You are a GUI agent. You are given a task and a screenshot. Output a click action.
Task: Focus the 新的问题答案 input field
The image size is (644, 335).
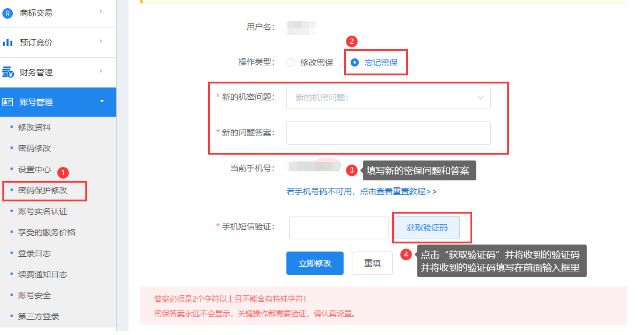pos(388,133)
